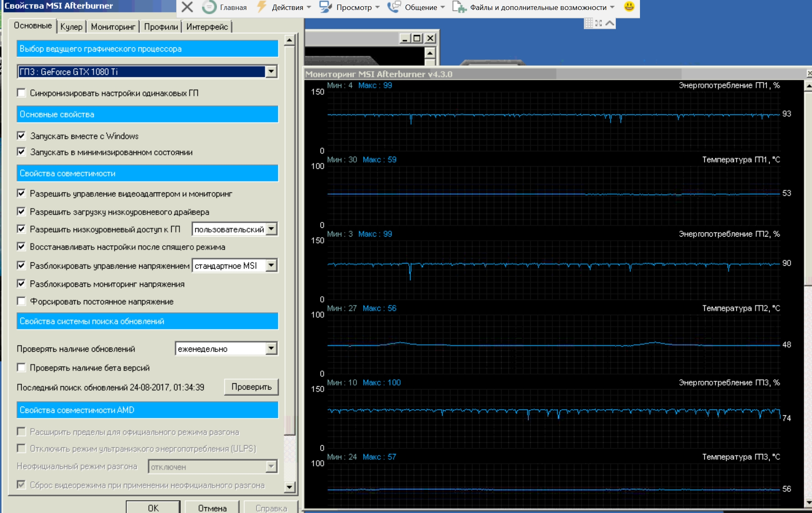Click the Температура ГП3 graph

[x=554, y=485]
